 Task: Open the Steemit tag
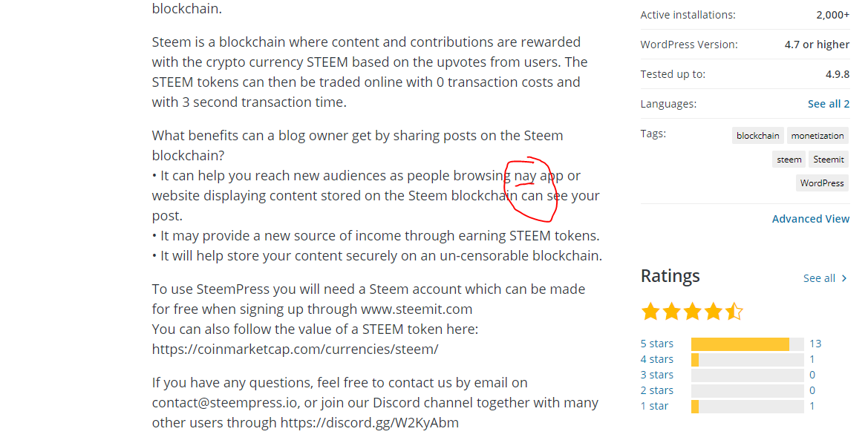pyautogui.click(x=829, y=160)
